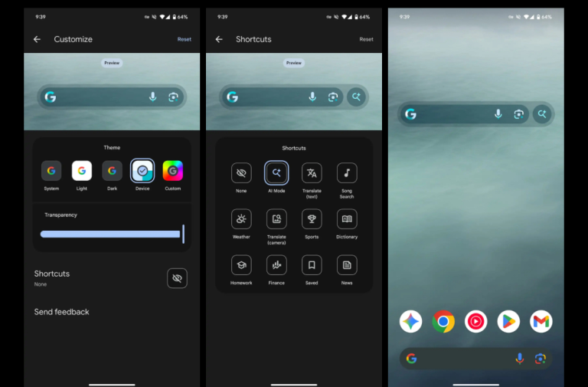Choose the Weather shortcut
The width and height of the screenshot is (588, 387).
click(x=241, y=219)
